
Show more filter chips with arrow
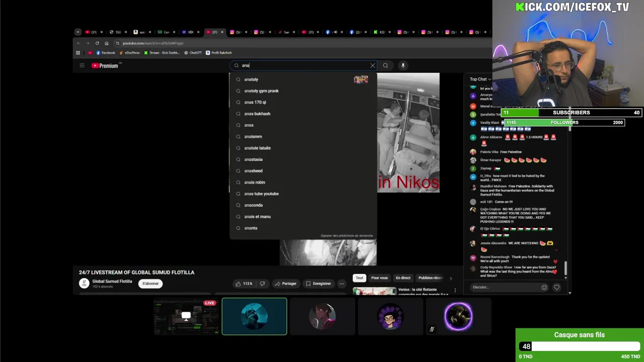[450, 278]
